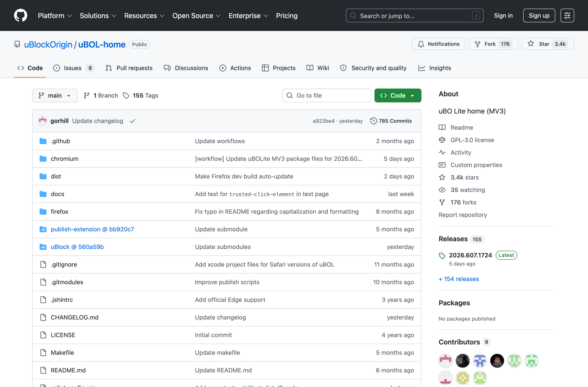Click the search magnifier icon in header

pyautogui.click(x=353, y=16)
